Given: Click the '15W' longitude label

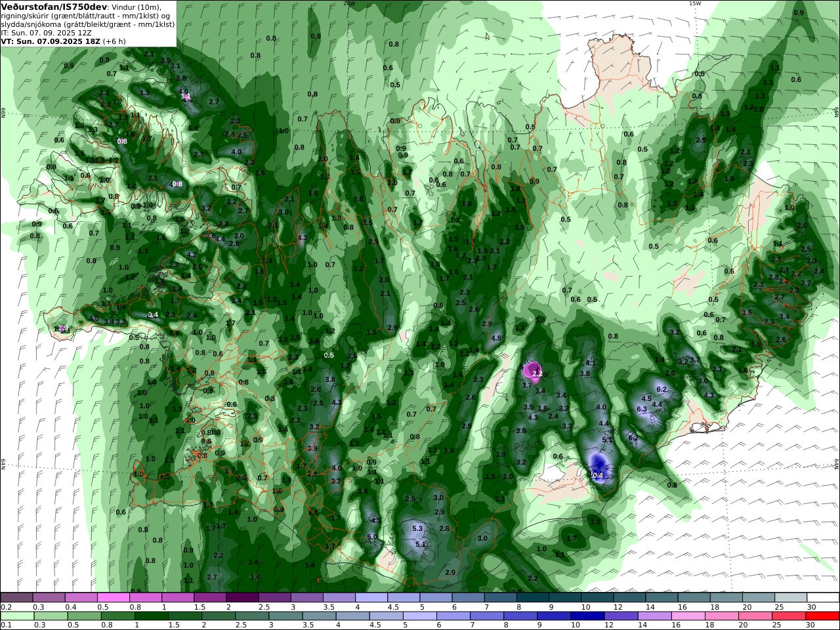Looking at the screenshot, I should pos(695,3).
